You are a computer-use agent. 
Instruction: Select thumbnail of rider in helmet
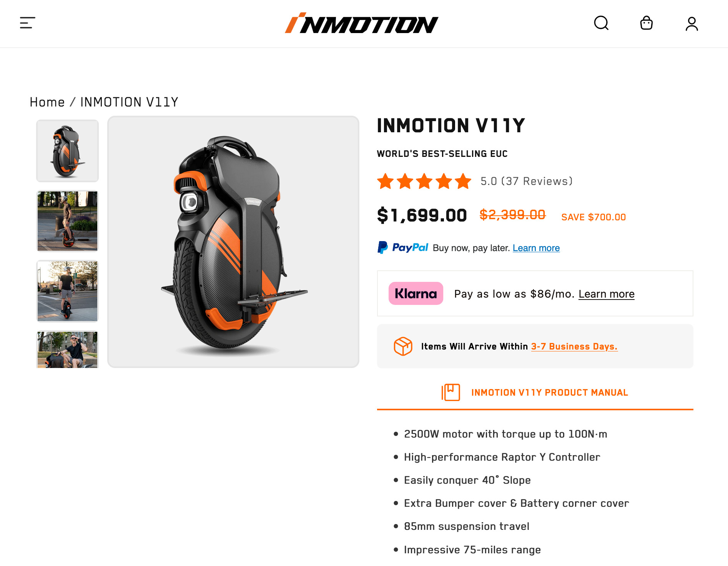pyautogui.click(x=67, y=221)
